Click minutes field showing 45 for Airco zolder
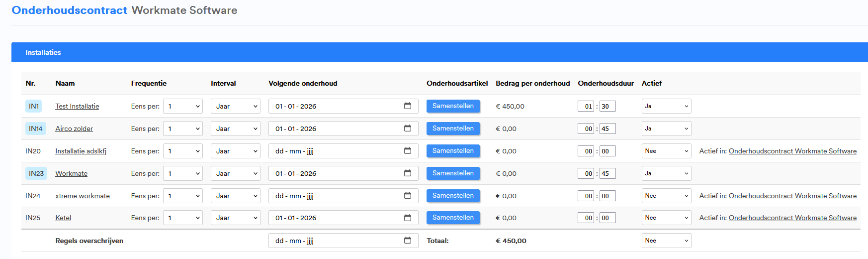868x259 pixels. pos(608,129)
